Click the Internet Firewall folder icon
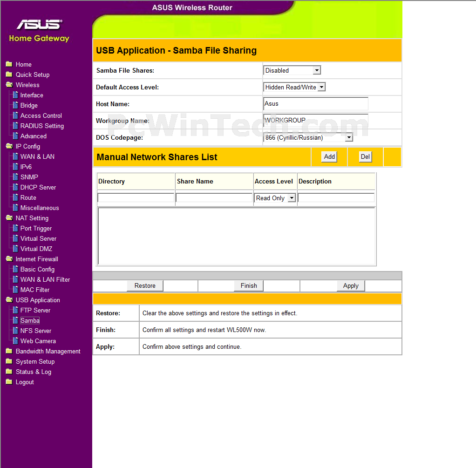 point(9,259)
